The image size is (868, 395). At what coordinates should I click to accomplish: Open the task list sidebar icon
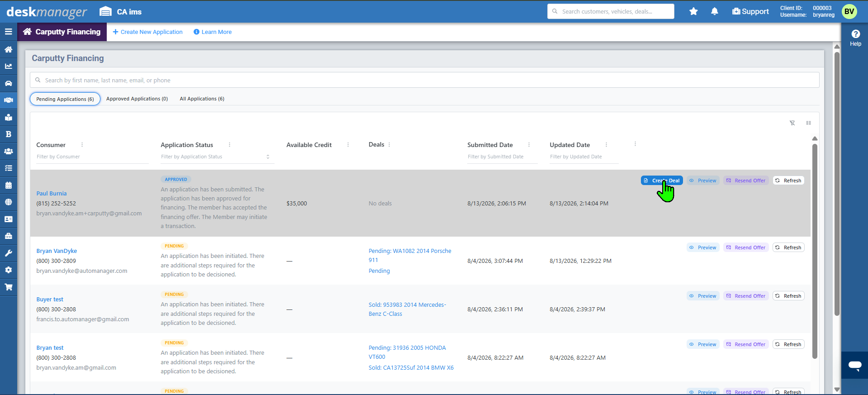click(x=8, y=168)
